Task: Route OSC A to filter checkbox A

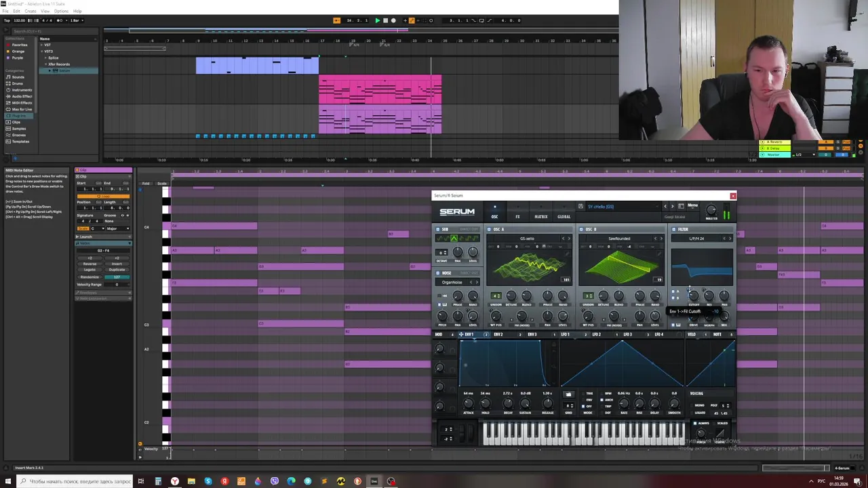Action: pyautogui.click(x=673, y=291)
